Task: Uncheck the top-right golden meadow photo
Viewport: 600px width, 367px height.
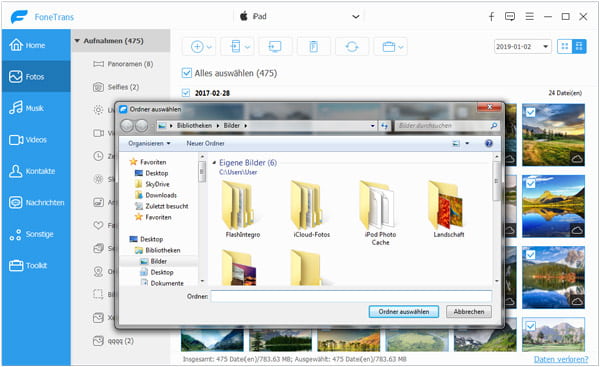Action: coord(530,112)
